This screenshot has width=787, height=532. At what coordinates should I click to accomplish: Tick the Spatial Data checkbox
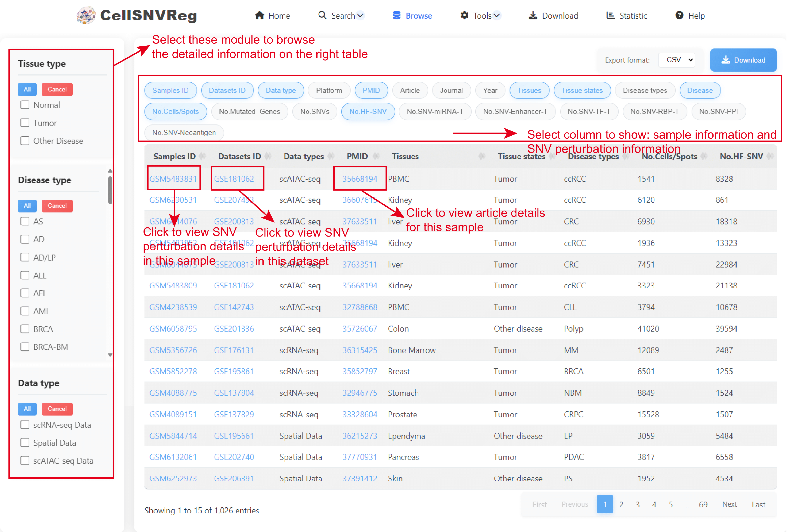[x=25, y=443]
